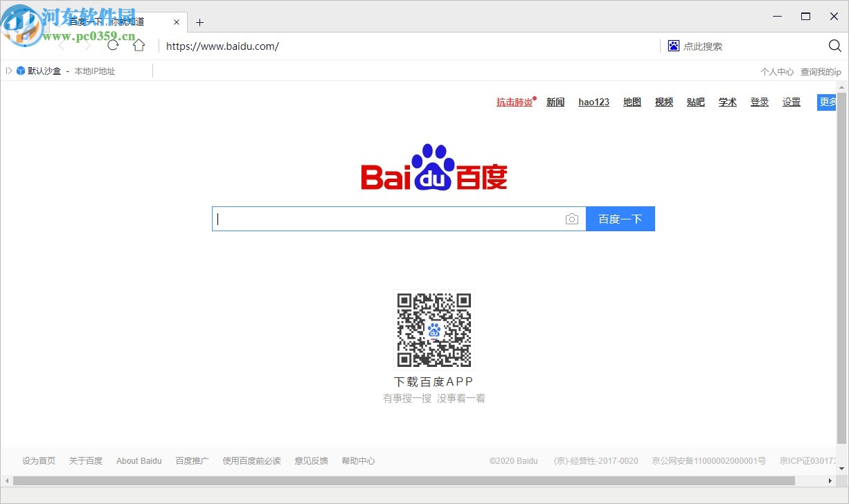849x504 pixels.
Task: Click the Baidu paw icon next to 点此搜索
Action: tap(672, 46)
